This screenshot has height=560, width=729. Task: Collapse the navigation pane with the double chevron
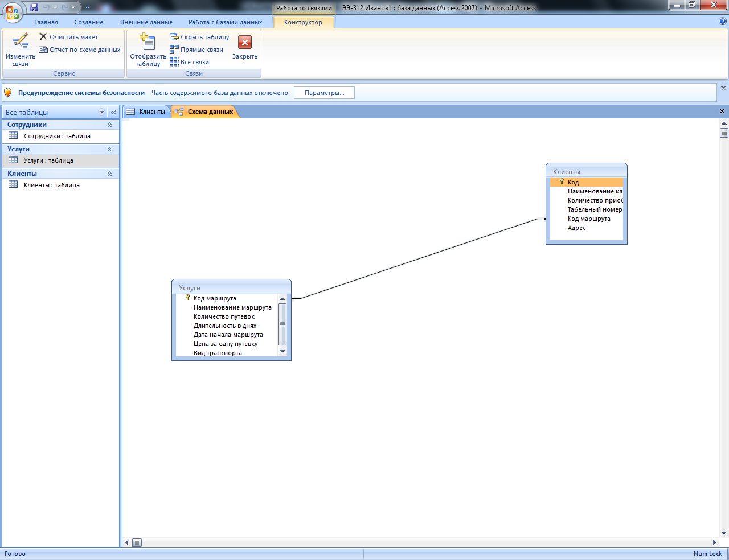113,112
